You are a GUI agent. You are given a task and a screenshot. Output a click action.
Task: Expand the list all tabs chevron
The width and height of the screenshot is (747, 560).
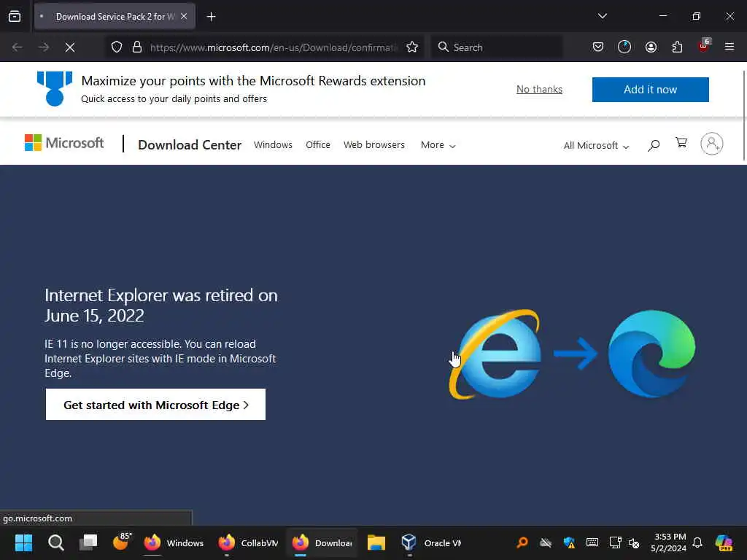(x=602, y=16)
